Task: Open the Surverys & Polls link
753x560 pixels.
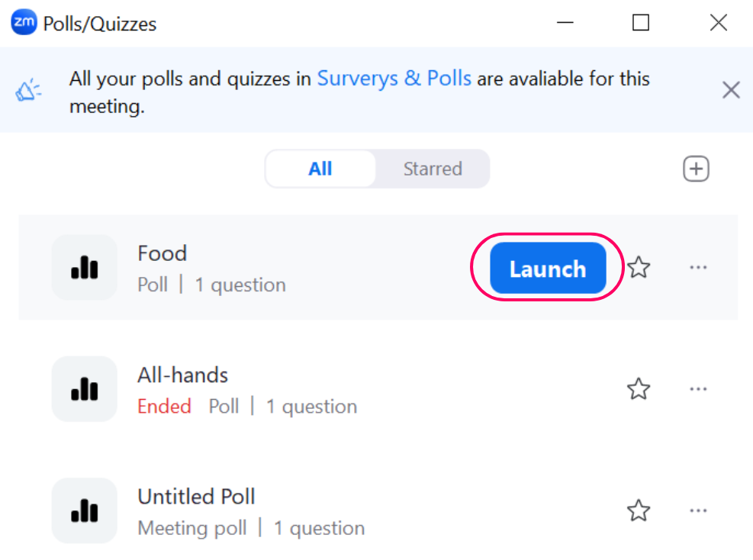Action: pyautogui.click(x=394, y=79)
